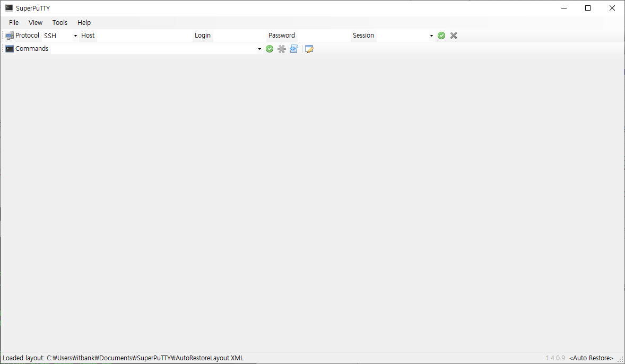The width and height of the screenshot is (625, 364).
Task: Click the gray asterisk command mask icon
Action: (282, 49)
